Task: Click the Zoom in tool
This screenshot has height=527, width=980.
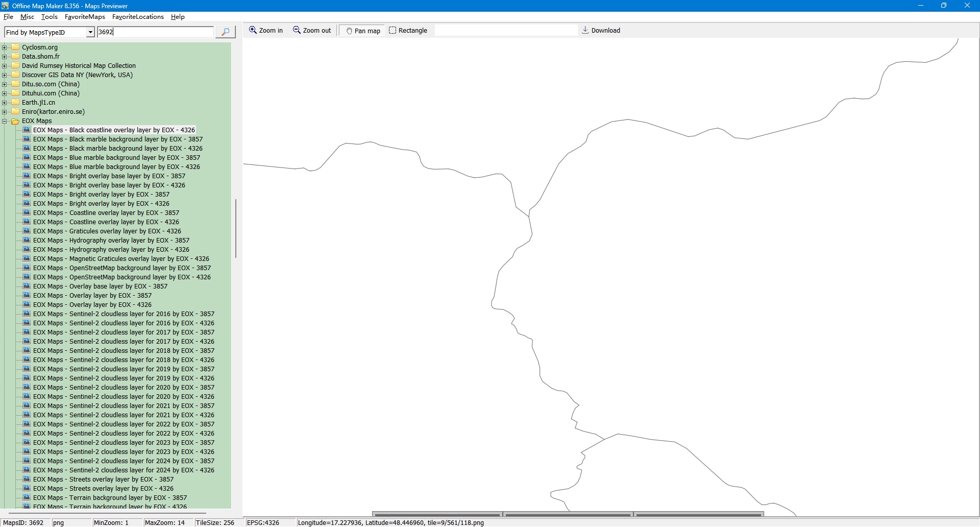Action: (266, 31)
